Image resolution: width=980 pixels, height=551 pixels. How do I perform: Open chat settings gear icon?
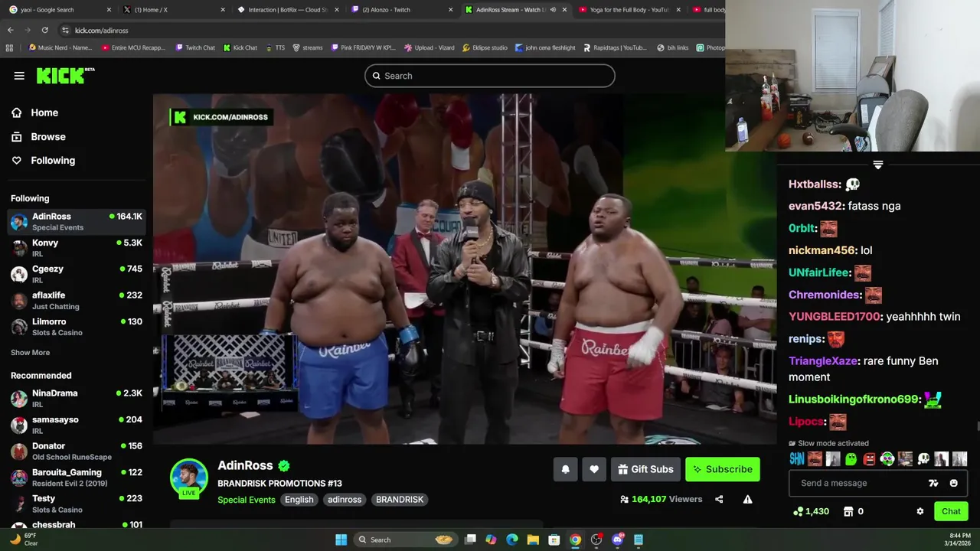pyautogui.click(x=920, y=511)
